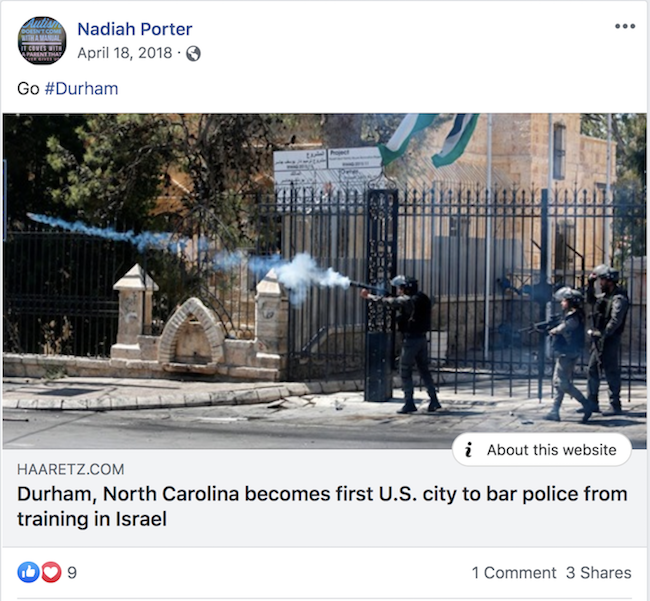Click the flags at top of article photo
This screenshot has width=650, height=601.
[x=428, y=139]
